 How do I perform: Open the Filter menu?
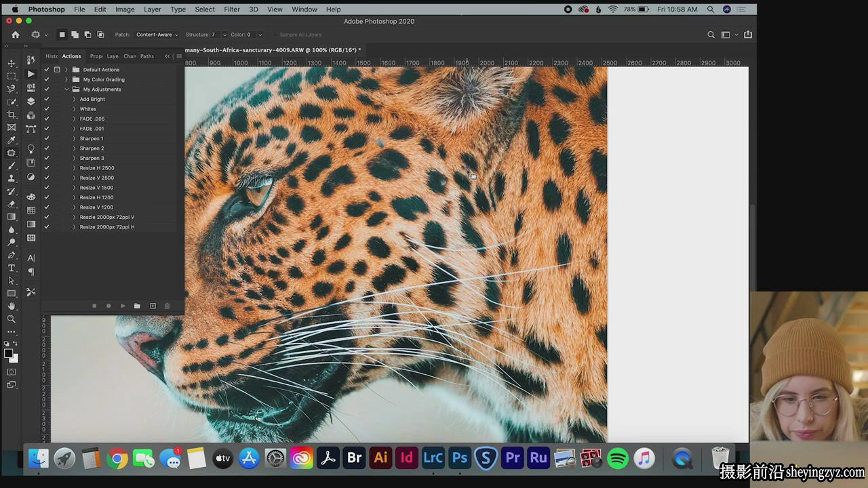tap(232, 9)
